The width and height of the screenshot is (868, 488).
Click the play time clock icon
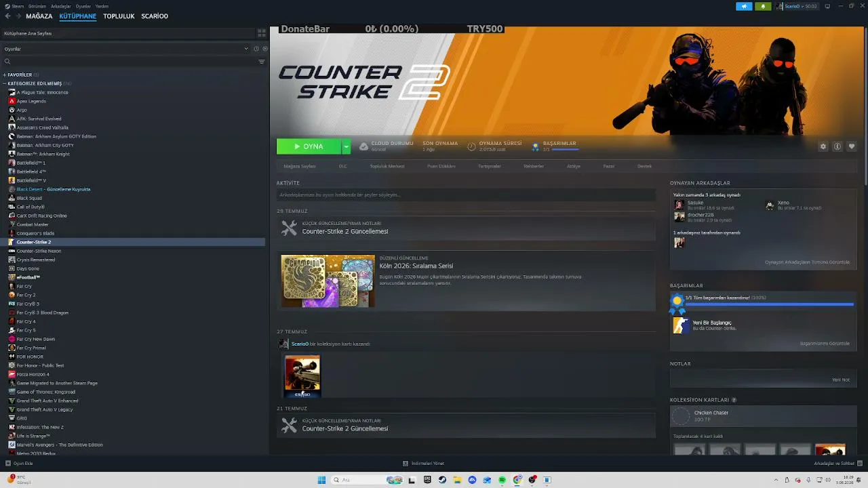pyautogui.click(x=472, y=146)
